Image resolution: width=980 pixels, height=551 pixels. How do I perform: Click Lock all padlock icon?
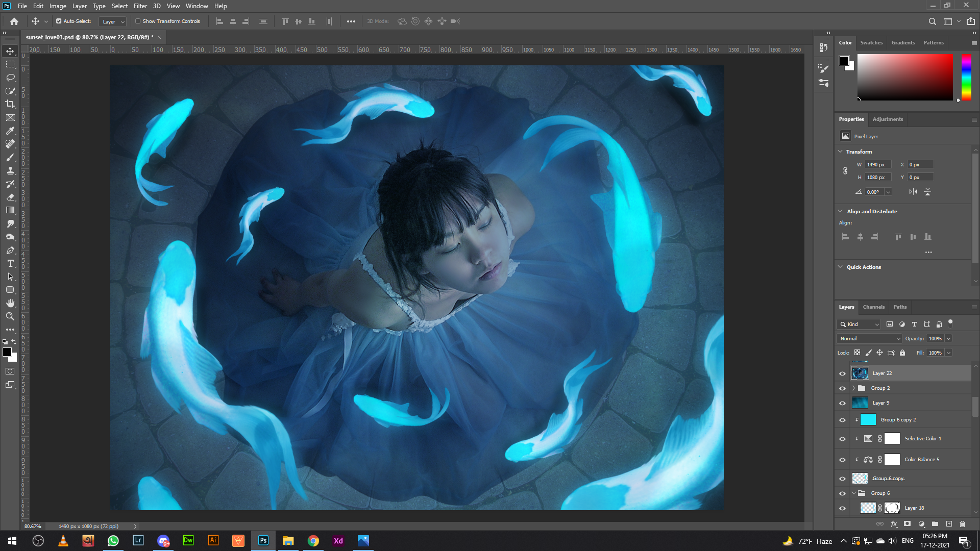[902, 353]
